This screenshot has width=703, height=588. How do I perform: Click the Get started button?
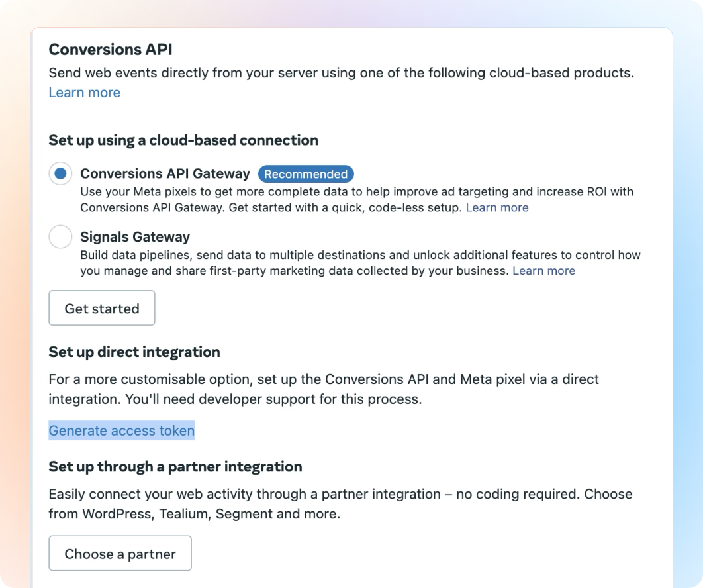102,308
